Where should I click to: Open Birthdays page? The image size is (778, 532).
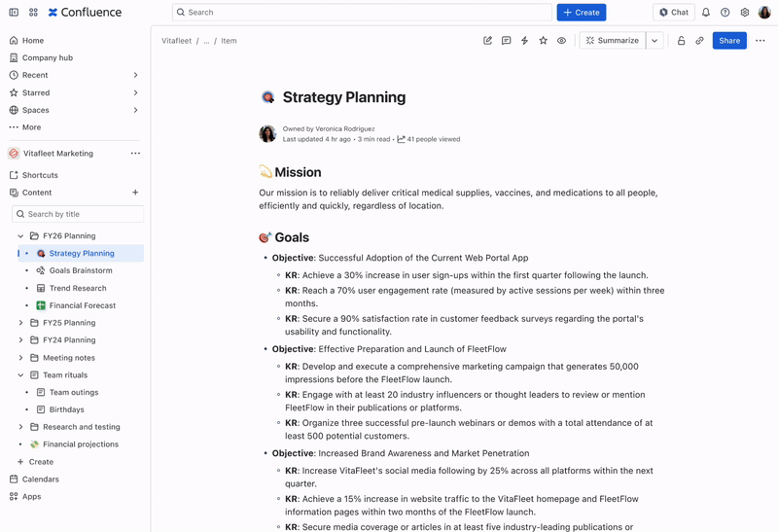[x=66, y=409]
